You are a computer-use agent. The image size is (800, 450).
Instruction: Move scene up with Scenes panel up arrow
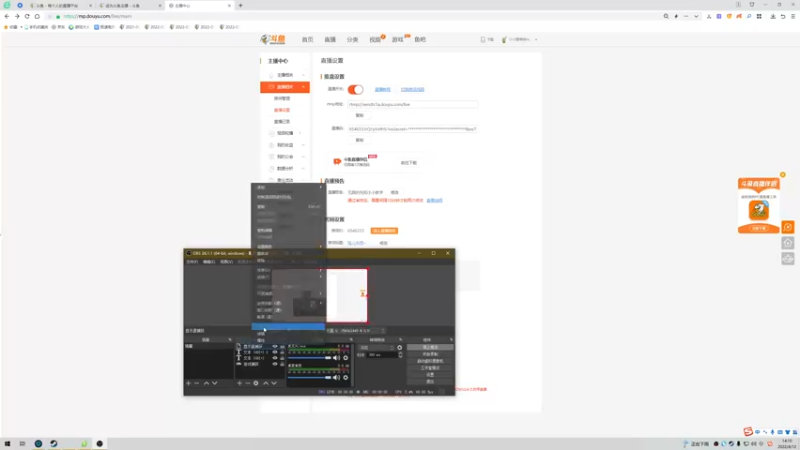[206, 383]
